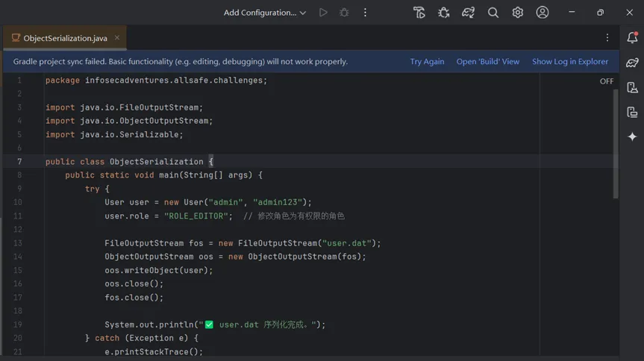
Task: Click Show Log in Explorer link
Action: 569,62
